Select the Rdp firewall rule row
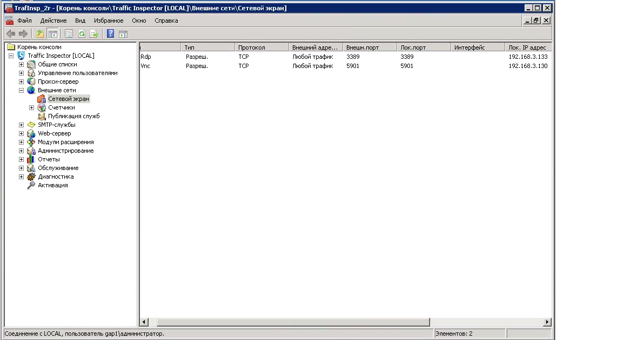The image size is (644, 340). pyautogui.click(x=345, y=57)
